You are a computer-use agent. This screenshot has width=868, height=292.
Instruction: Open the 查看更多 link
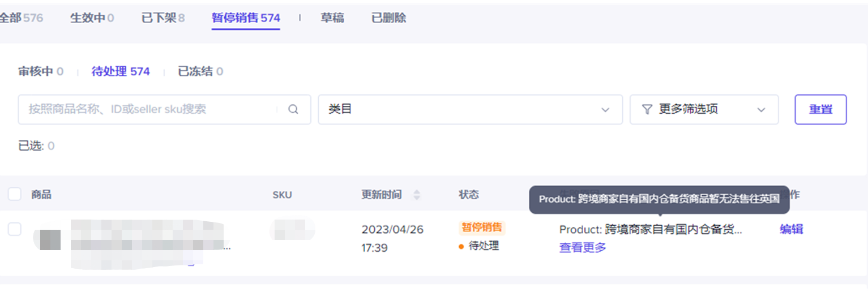583,247
